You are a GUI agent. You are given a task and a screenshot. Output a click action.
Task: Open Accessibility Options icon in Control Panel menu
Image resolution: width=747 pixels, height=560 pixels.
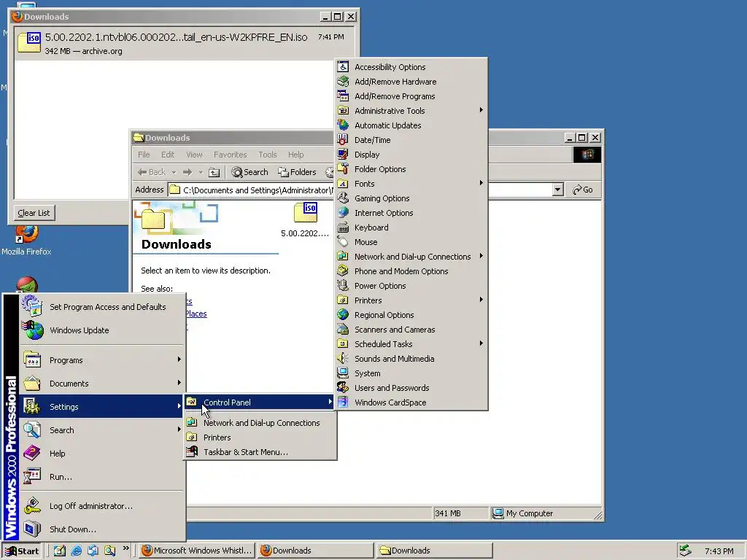343,66
